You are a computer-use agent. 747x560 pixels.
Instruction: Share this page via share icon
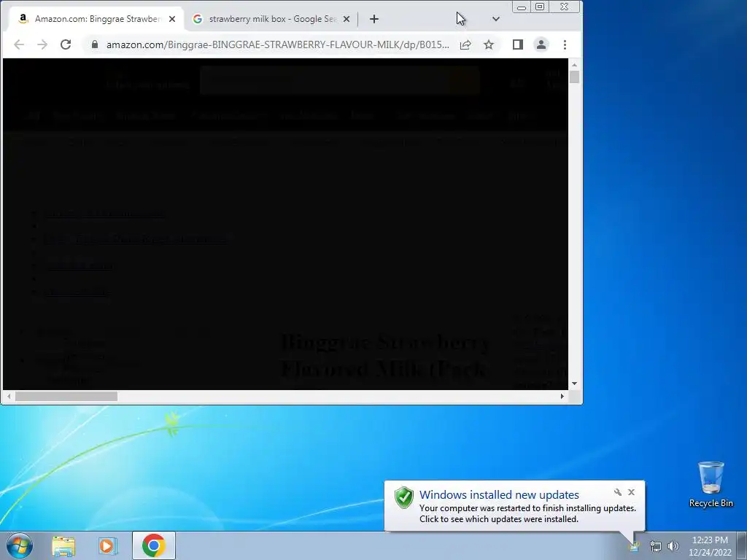pos(465,44)
